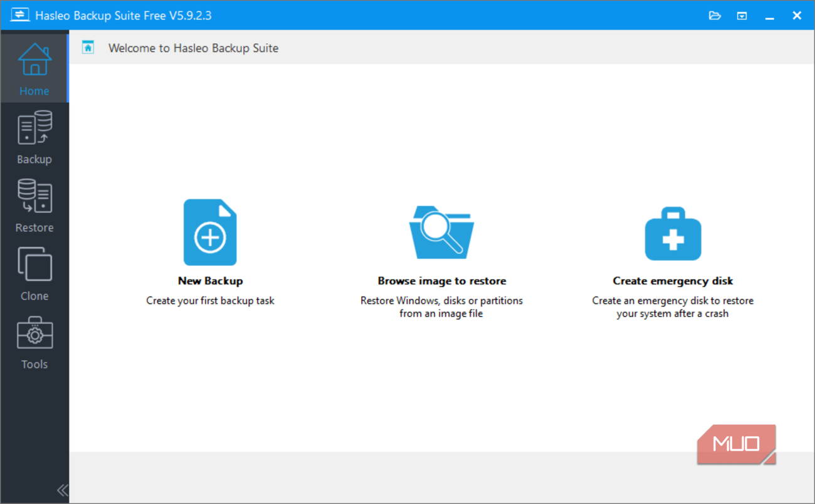
Task: Open the title bar dropdown menu icon
Action: coord(742,16)
